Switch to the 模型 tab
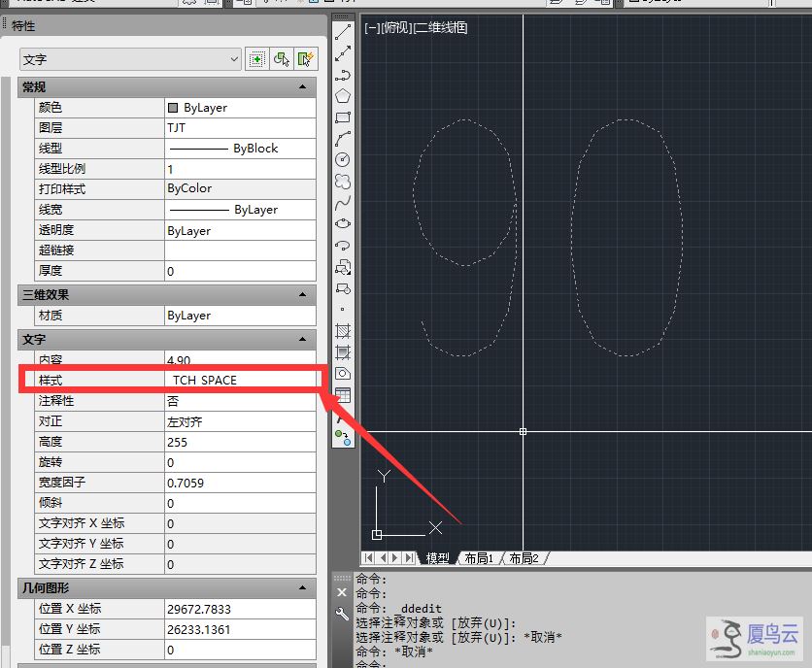 [x=438, y=558]
